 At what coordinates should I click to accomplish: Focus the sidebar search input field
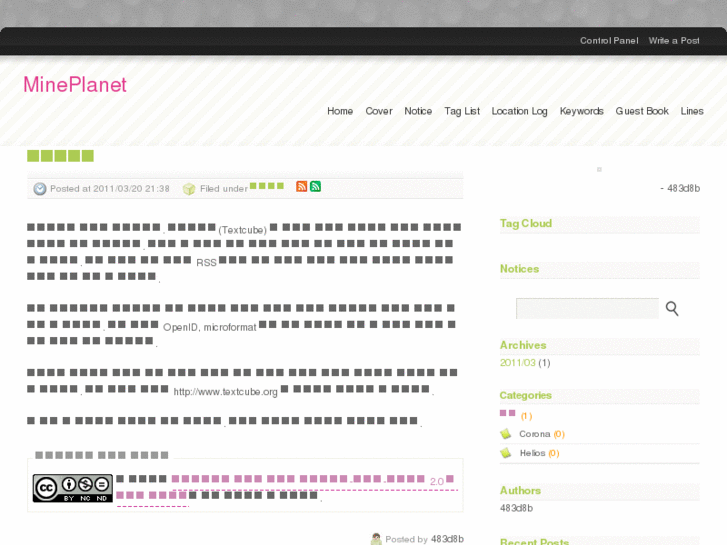[x=587, y=308]
